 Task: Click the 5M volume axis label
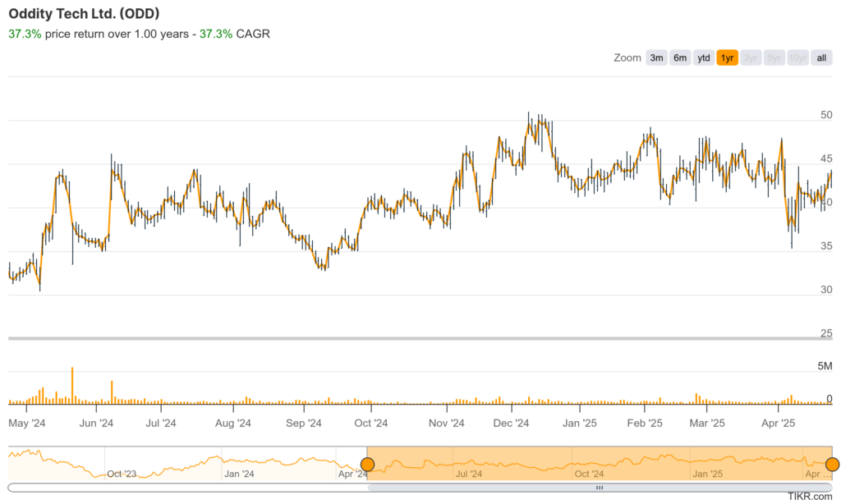(825, 366)
